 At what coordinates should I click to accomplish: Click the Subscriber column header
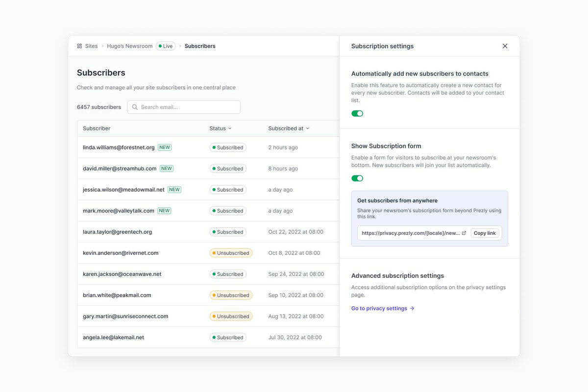(97, 128)
